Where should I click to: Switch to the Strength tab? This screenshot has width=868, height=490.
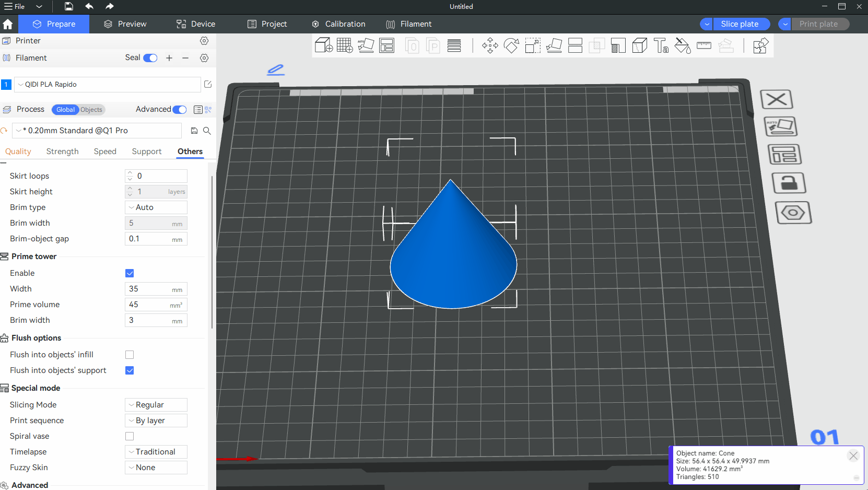(62, 151)
